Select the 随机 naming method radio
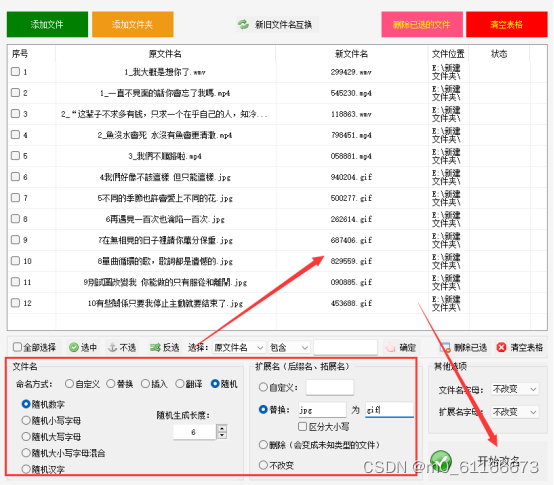This screenshot has height=485, width=554. [215, 384]
